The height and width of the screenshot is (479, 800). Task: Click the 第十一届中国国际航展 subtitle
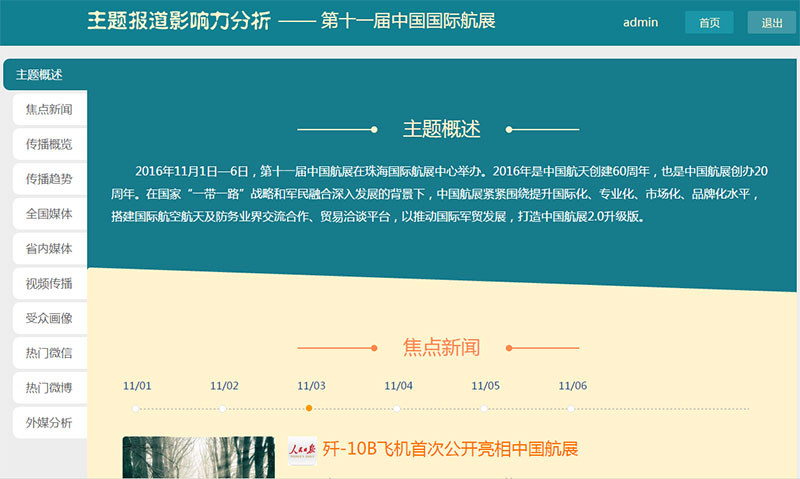coord(408,21)
